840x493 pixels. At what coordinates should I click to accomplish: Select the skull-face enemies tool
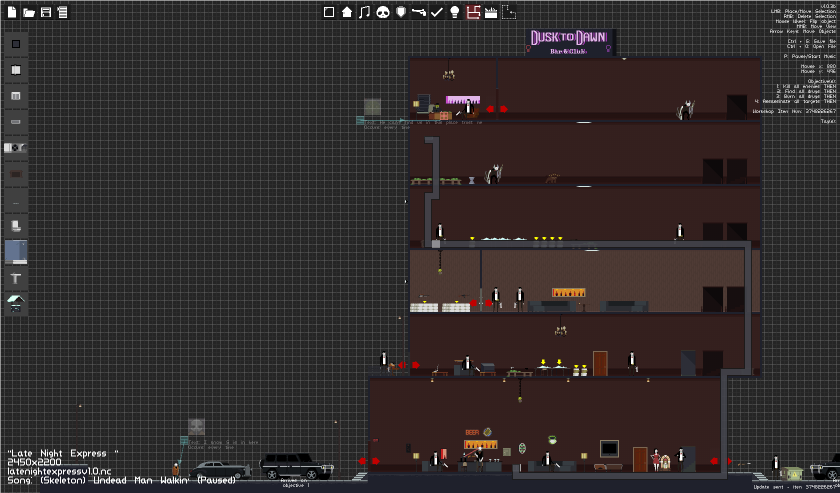pyautogui.click(x=382, y=12)
